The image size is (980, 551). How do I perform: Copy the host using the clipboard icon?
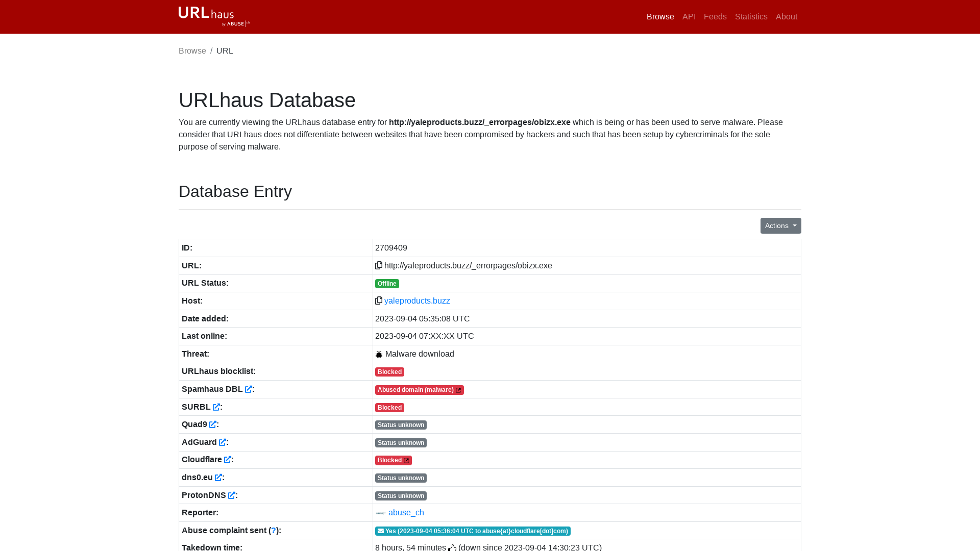pos(379,300)
